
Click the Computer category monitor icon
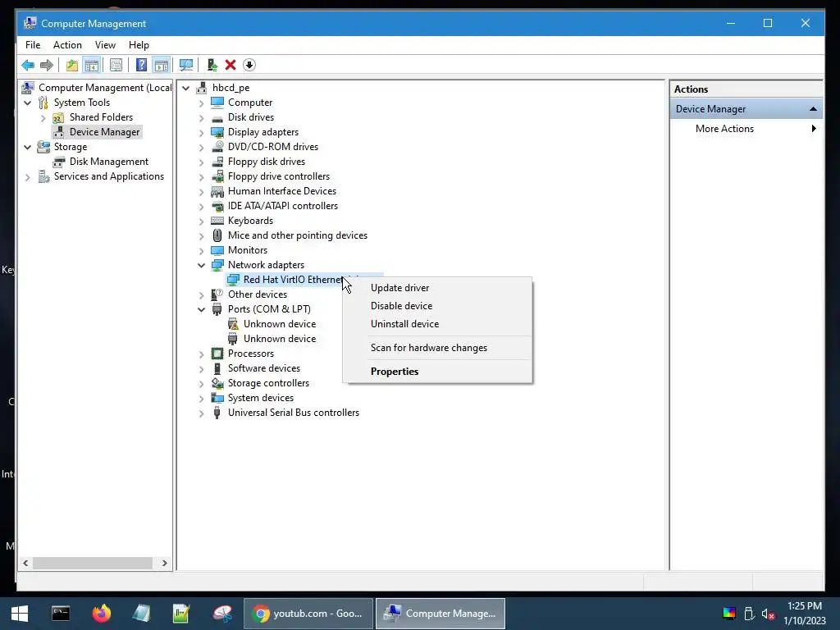tap(217, 103)
